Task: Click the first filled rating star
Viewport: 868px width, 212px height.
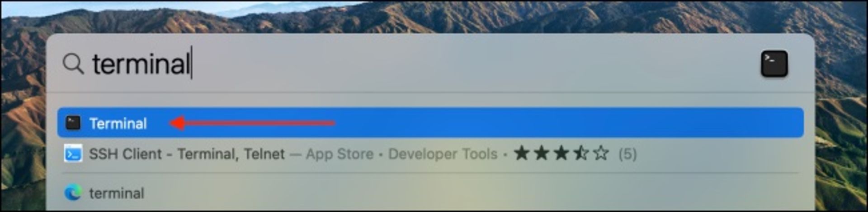Action: [x=522, y=153]
